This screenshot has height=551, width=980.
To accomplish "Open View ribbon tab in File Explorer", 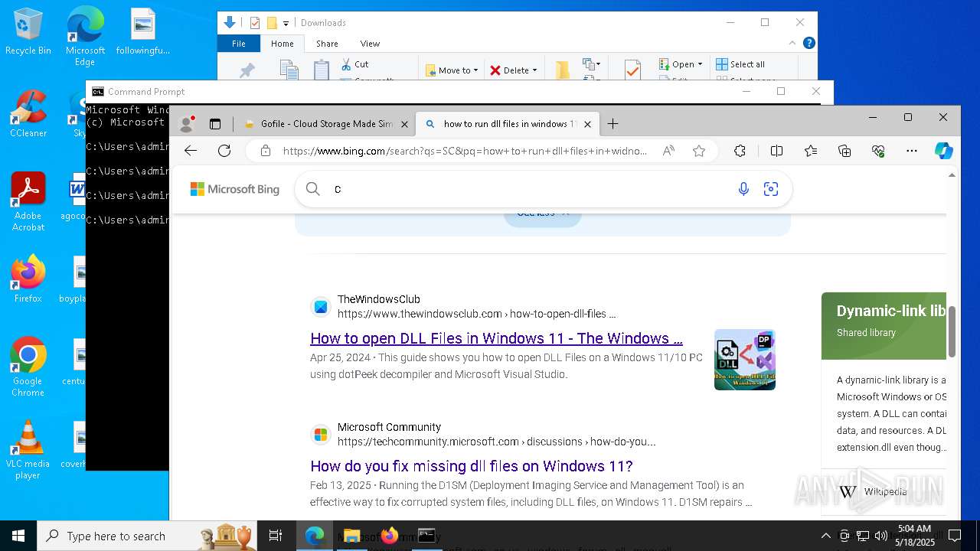I will click(x=370, y=44).
